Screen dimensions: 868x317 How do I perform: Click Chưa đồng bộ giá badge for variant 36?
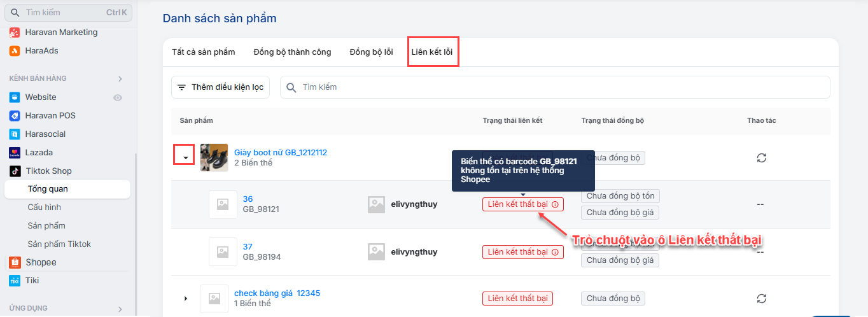tap(620, 213)
